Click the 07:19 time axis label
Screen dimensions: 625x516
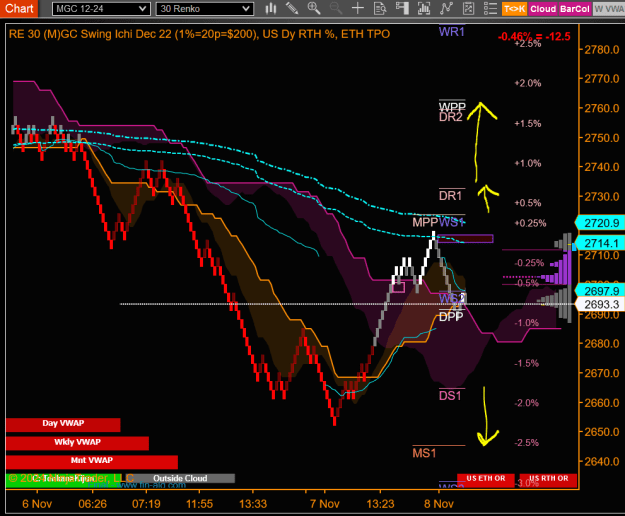coord(146,504)
